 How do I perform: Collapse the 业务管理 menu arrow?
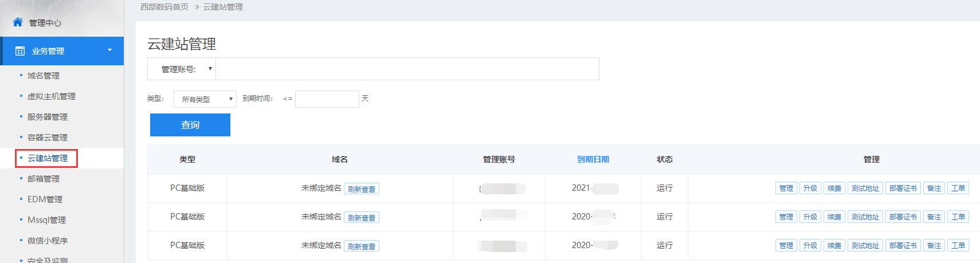pyautogui.click(x=109, y=50)
